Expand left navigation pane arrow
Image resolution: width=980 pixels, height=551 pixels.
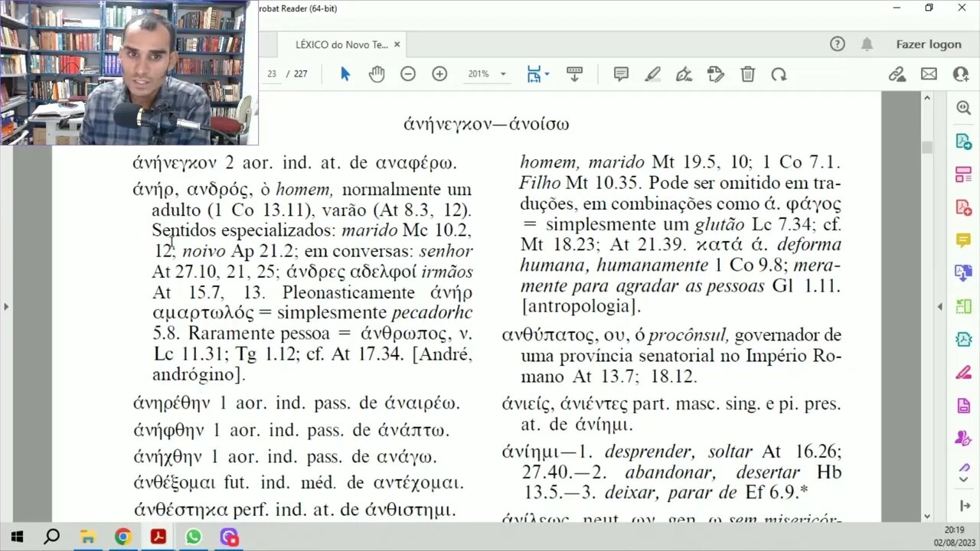pos(6,307)
